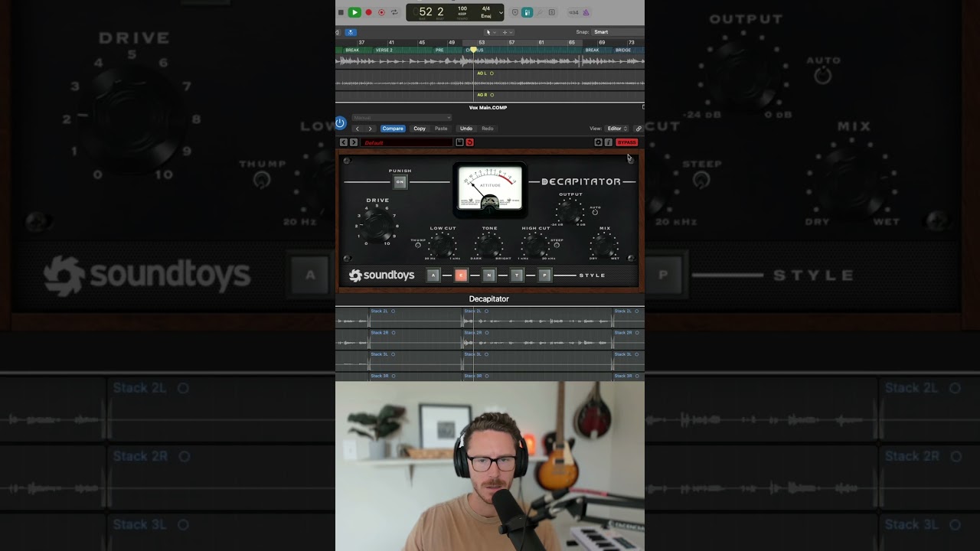This screenshot has width=980, height=551.
Task: Toggle the STEEP switch
Action: click(x=557, y=245)
